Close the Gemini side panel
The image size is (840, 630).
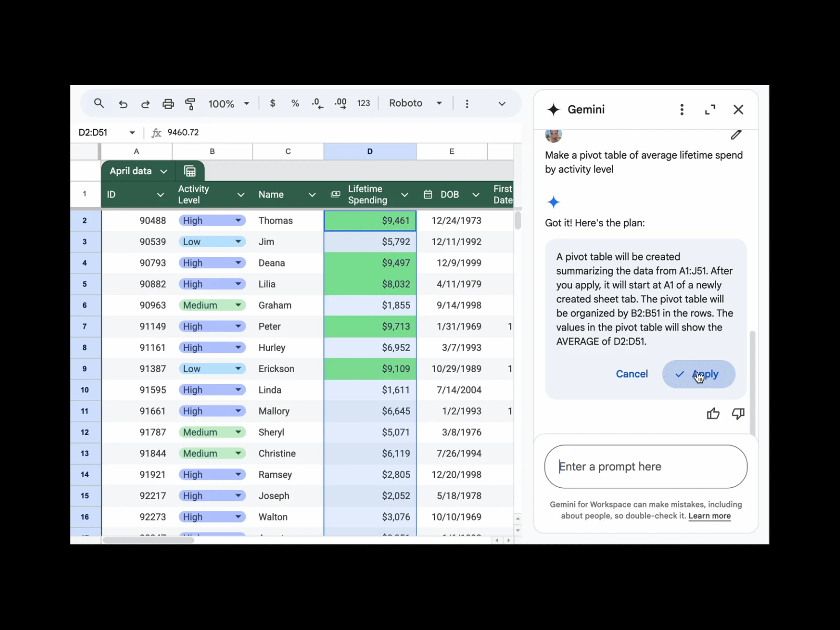(x=738, y=109)
